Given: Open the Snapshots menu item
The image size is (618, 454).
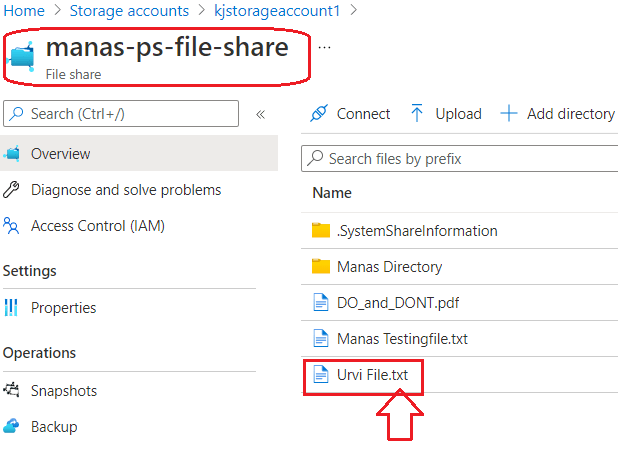Looking at the screenshot, I should pos(64,391).
